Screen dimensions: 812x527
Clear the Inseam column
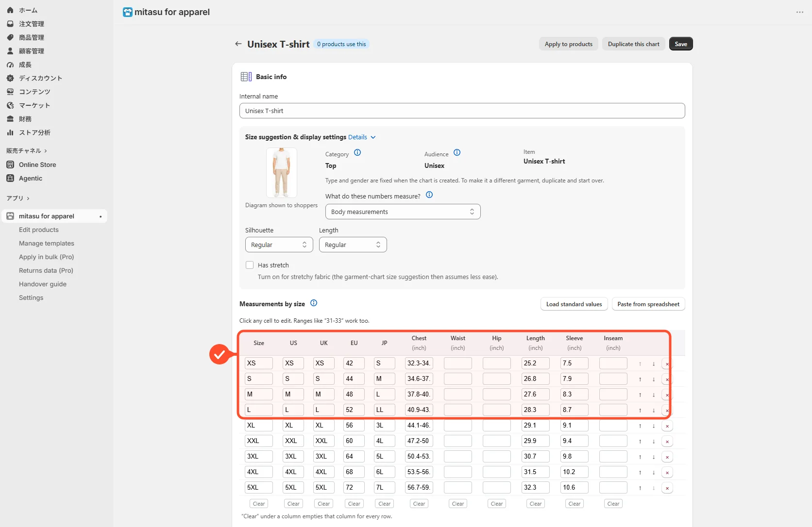point(613,504)
